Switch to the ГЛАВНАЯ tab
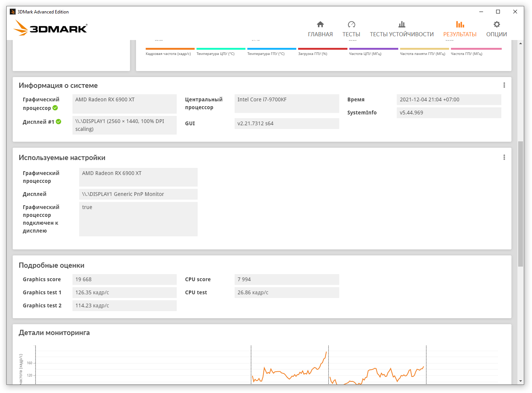The height and width of the screenshot is (393, 532). [x=320, y=34]
